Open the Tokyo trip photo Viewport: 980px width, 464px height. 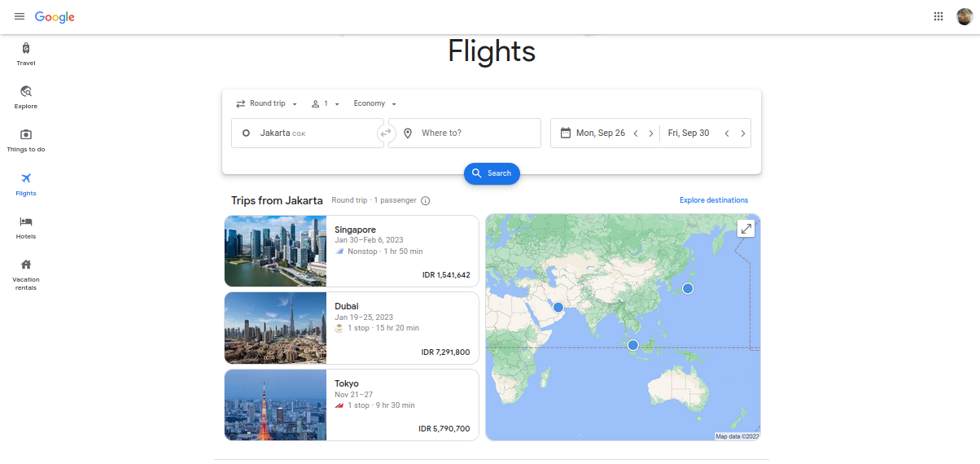click(275, 405)
